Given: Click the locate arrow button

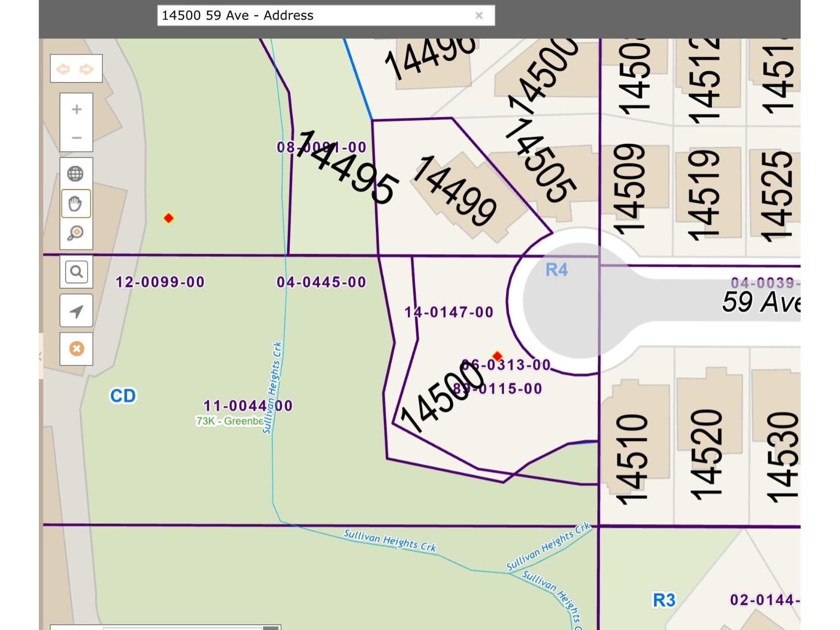Looking at the screenshot, I should pyautogui.click(x=76, y=311).
